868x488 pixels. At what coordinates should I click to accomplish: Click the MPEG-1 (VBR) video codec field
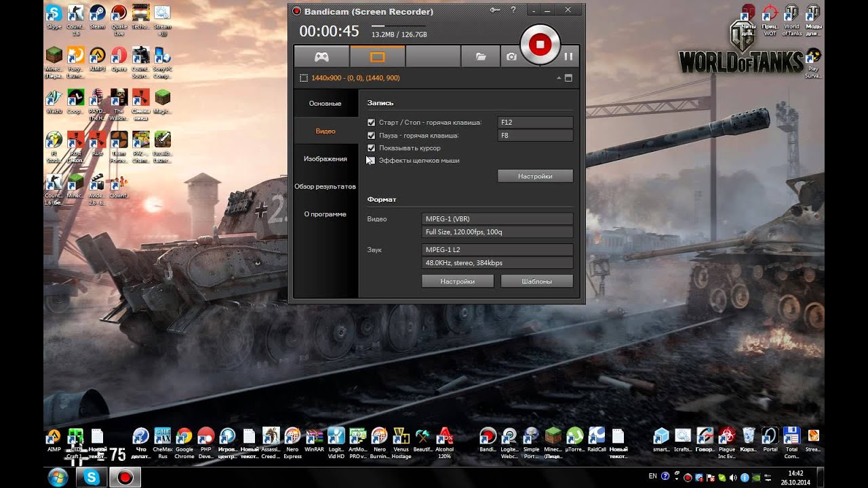point(497,219)
